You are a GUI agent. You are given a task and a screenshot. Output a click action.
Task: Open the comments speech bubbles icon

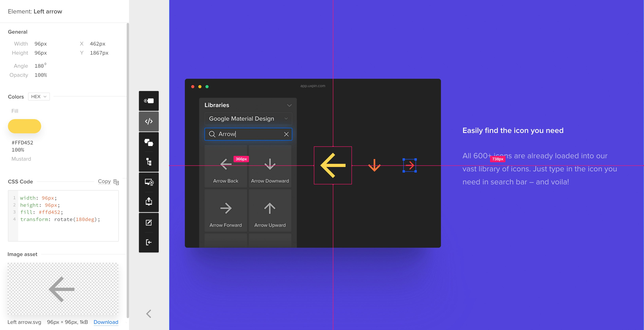[149, 142]
